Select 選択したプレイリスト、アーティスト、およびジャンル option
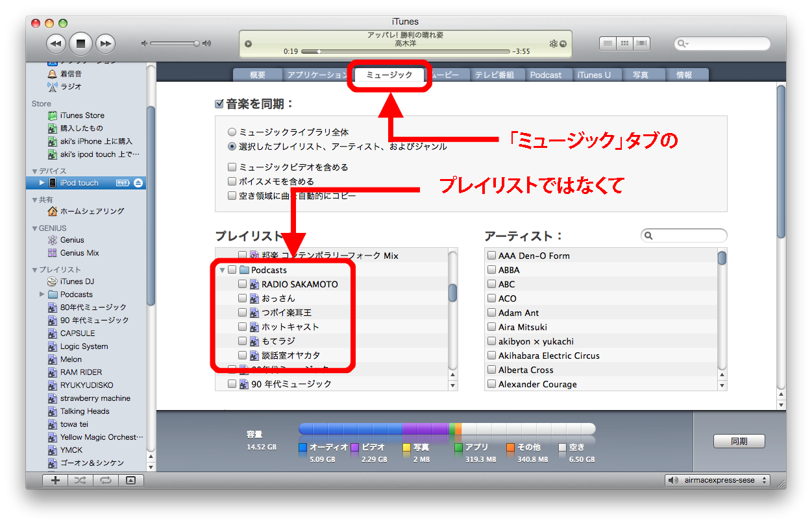Viewport: 812px width, 519px height. (232, 147)
